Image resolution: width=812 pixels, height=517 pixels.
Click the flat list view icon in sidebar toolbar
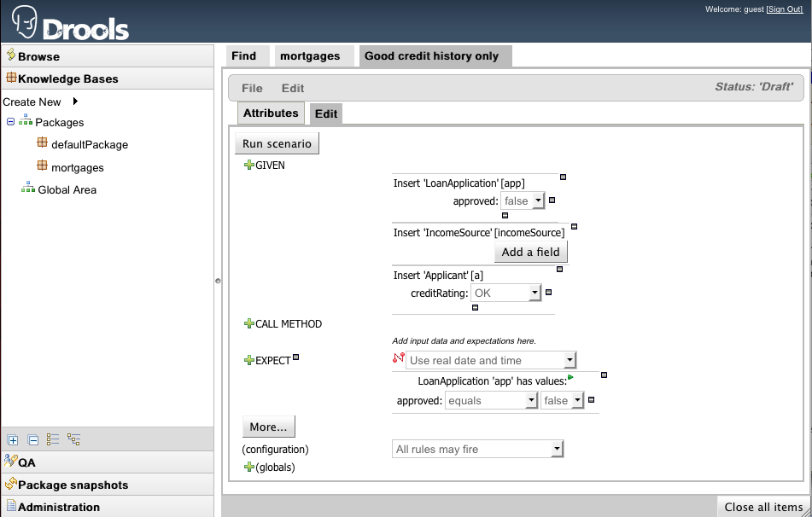click(x=53, y=439)
